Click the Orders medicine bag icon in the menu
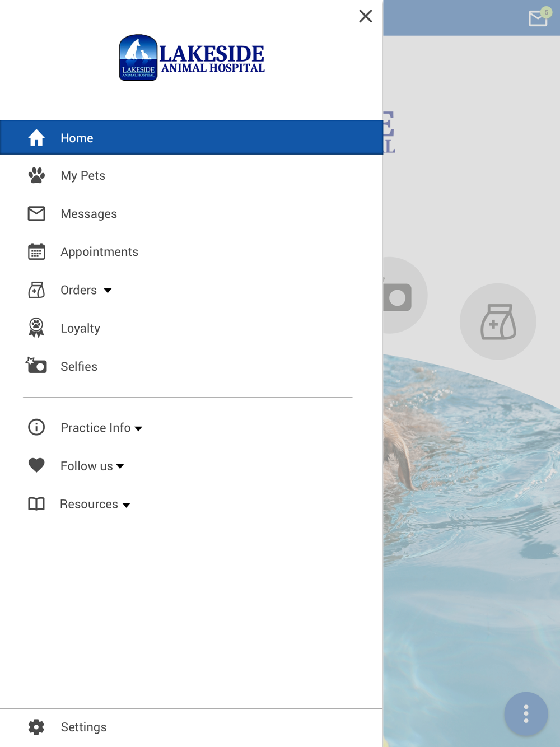This screenshot has height=747, width=560. pos(36,290)
